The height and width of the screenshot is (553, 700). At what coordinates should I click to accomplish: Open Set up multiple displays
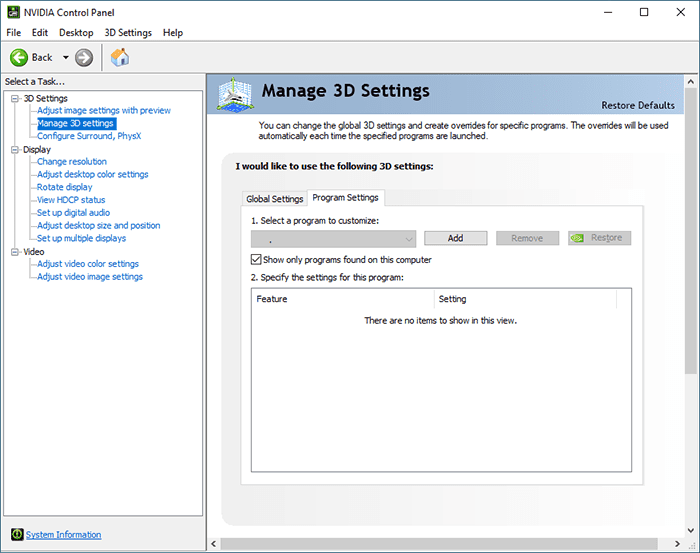[x=81, y=238]
